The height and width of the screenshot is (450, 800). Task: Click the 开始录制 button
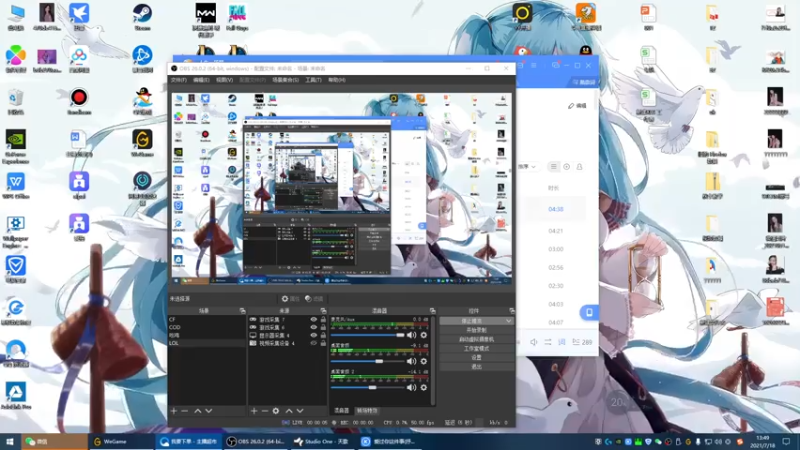coord(476,330)
